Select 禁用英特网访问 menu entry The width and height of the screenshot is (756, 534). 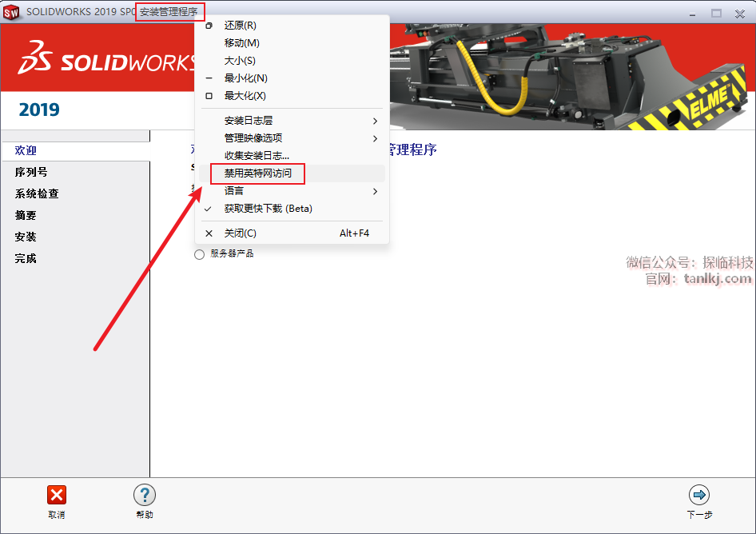point(291,173)
